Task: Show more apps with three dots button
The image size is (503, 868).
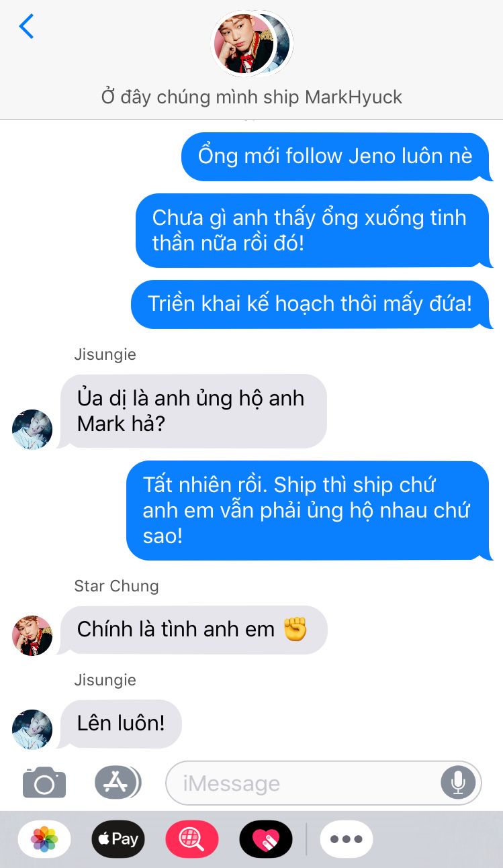Action: 347,839
